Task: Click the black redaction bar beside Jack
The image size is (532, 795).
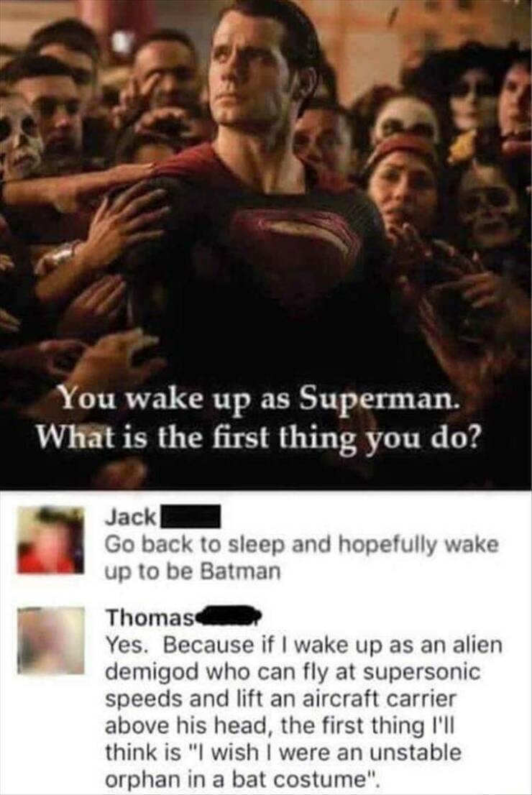Action: point(188,517)
